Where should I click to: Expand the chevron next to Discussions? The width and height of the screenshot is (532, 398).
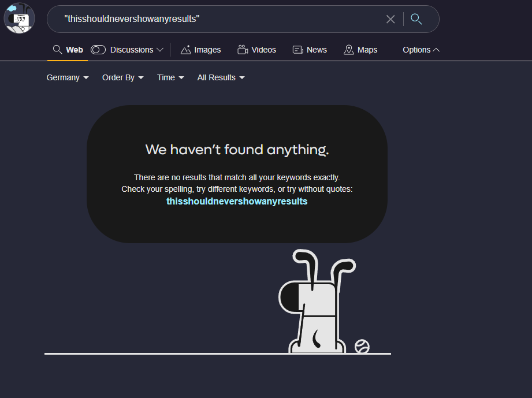point(160,50)
